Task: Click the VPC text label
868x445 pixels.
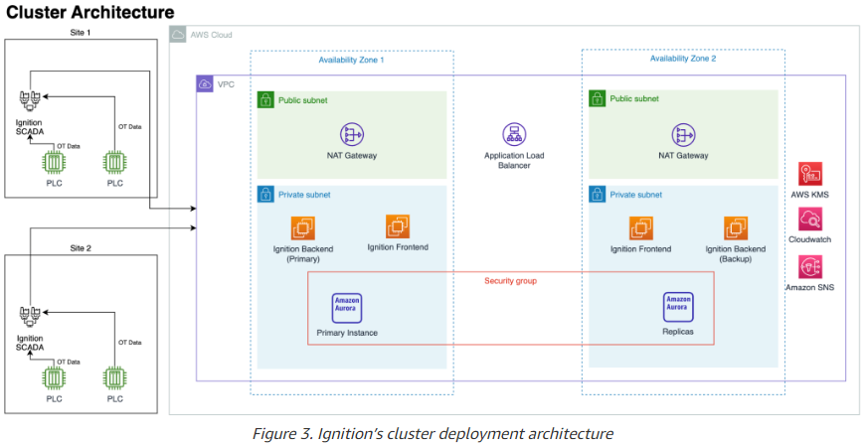Action: (226, 84)
